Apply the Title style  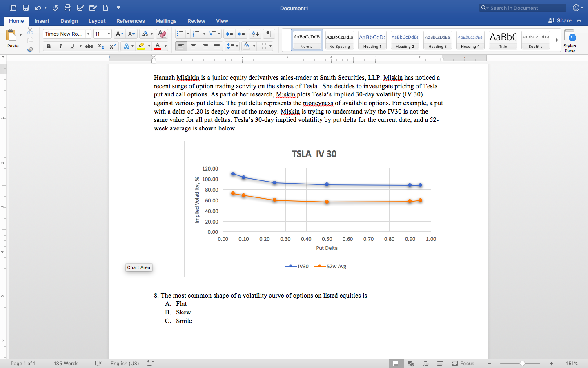503,40
